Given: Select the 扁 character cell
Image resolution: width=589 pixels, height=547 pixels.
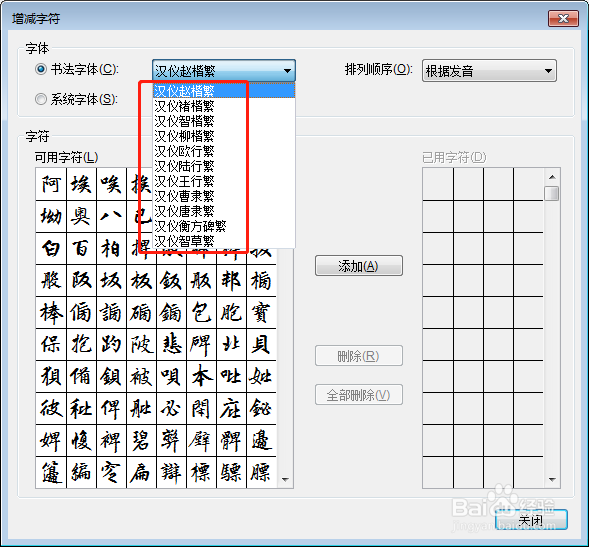Looking at the screenshot, I should pyautogui.click(x=141, y=473).
